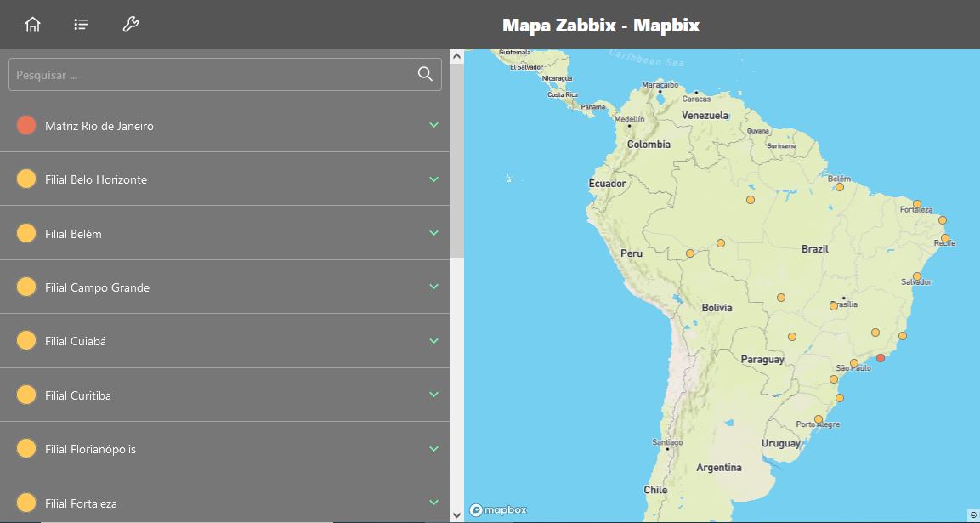980x523 pixels.
Task: Open the wrench settings icon
Action: pyautogui.click(x=130, y=25)
